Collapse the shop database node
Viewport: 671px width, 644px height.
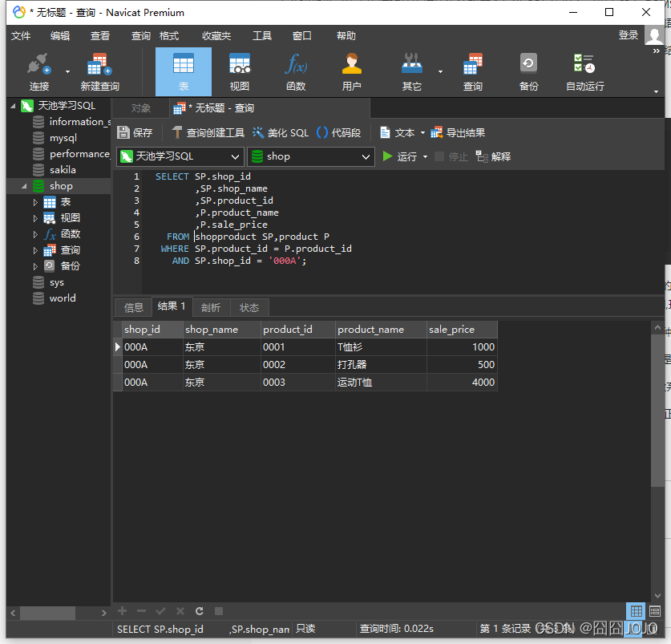pyautogui.click(x=24, y=186)
